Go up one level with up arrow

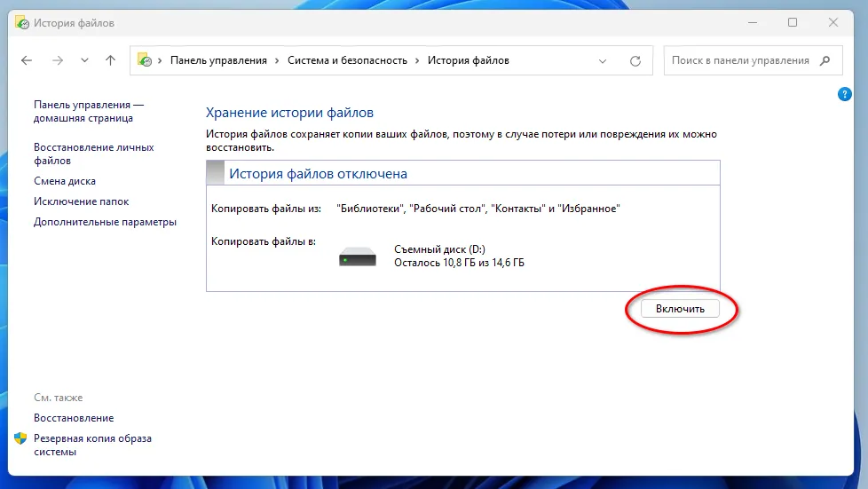tap(110, 60)
